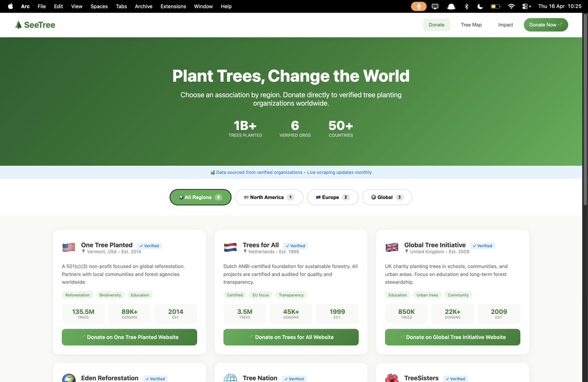Click the UK flag on Global Tree Initiative card
Image resolution: width=588 pixels, height=382 pixels.
click(392, 248)
